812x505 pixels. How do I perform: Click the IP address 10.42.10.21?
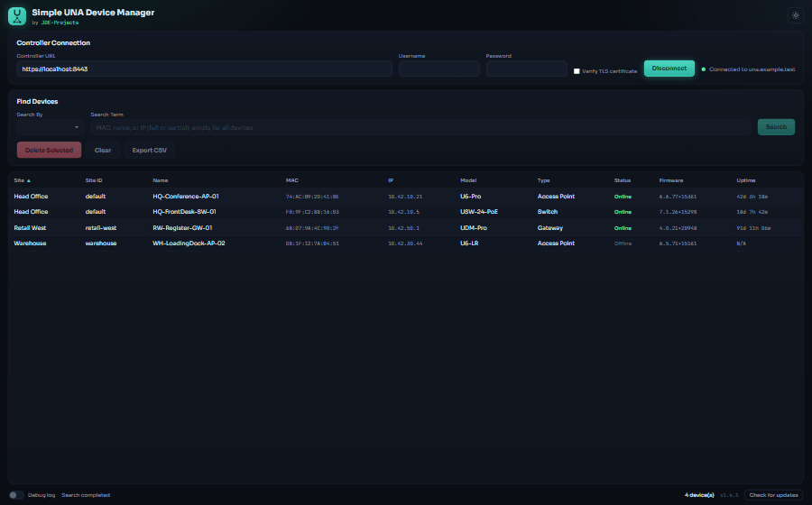pos(405,197)
